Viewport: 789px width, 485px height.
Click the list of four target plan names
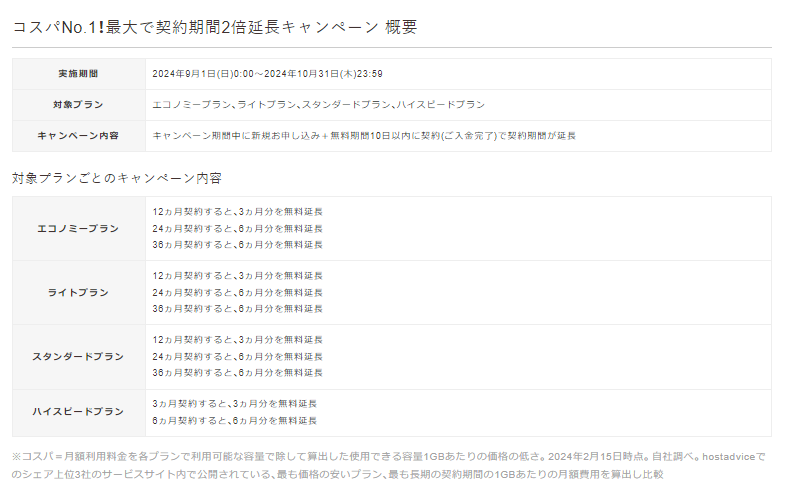[x=318, y=105]
